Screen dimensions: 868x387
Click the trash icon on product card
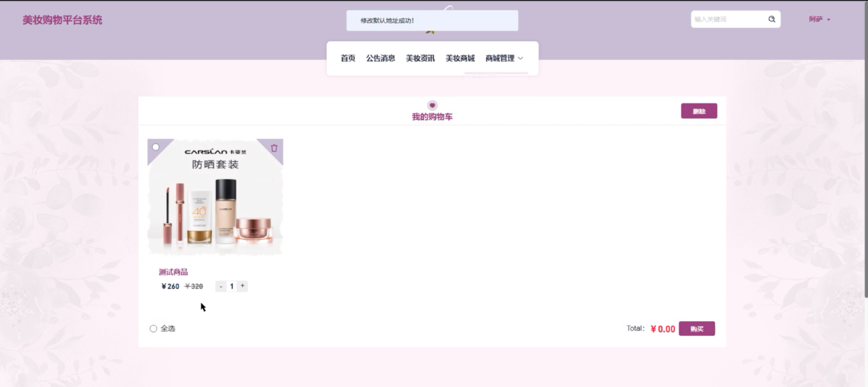point(274,148)
